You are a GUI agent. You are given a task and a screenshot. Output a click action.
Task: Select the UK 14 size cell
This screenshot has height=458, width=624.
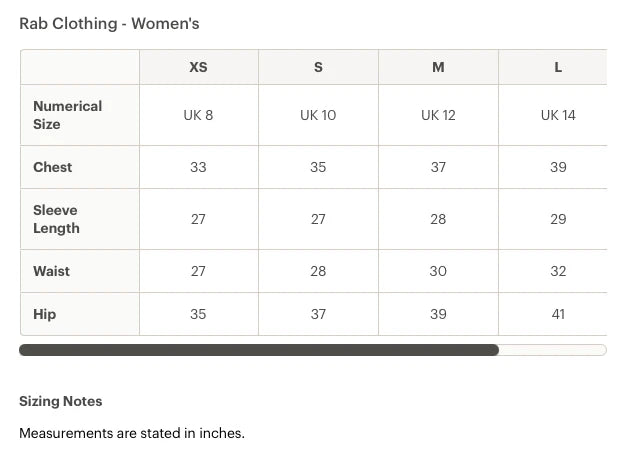click(x=558, y=115)
